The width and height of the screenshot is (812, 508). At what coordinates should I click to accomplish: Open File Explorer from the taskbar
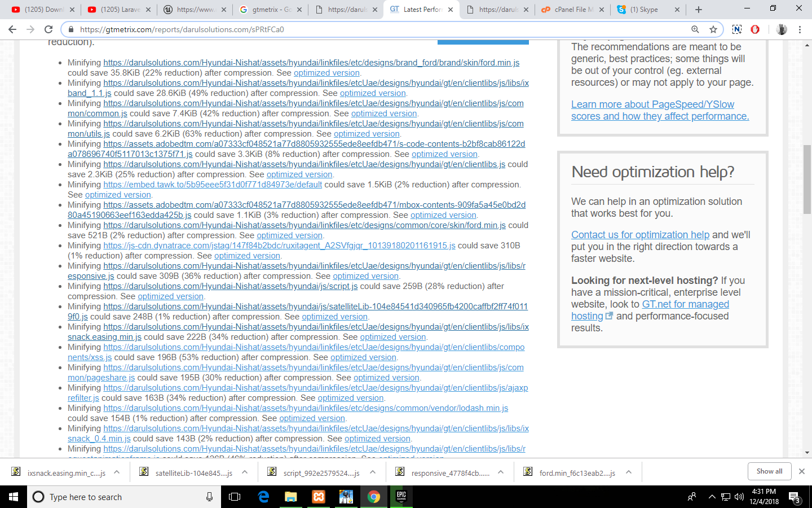click(291, 497)
